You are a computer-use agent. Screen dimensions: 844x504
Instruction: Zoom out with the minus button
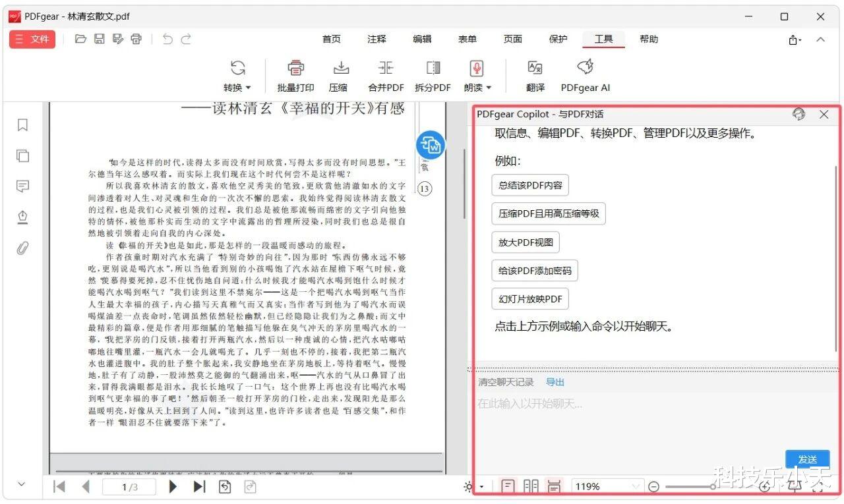click(x=654, y=487)
